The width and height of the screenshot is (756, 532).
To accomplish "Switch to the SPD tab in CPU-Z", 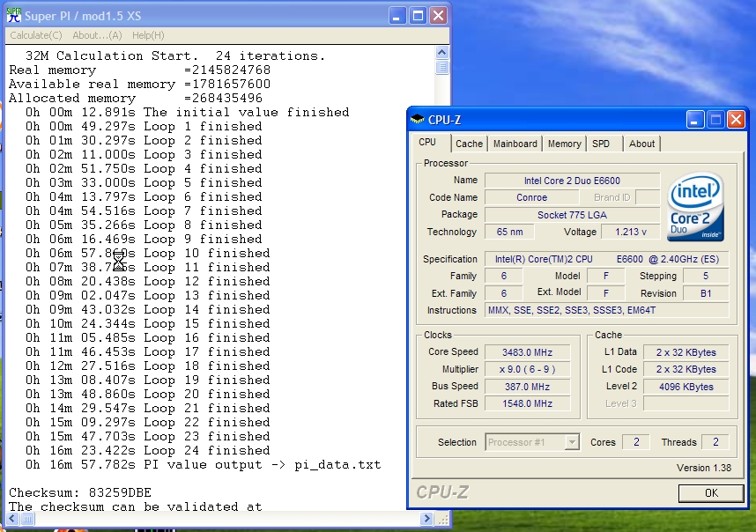I will [x=601, y=144].
